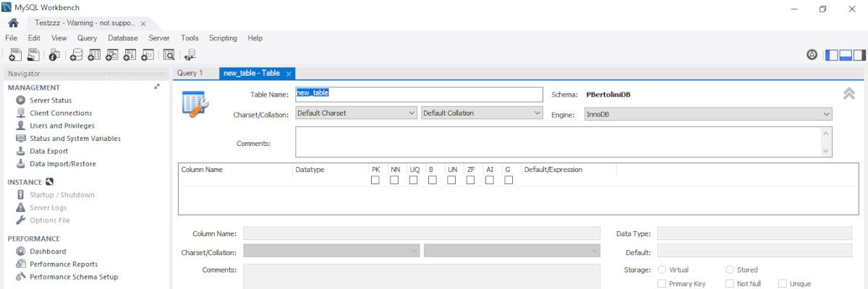868x289 pixels.
Task: Create a new view toolbar icon
Action: click(x=112, y=54)
